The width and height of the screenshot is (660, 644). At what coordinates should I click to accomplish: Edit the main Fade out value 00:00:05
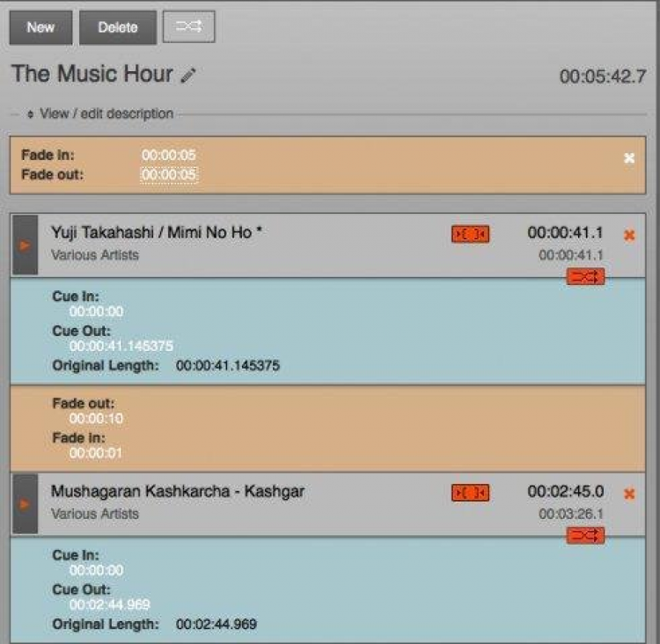coord(168,174)
